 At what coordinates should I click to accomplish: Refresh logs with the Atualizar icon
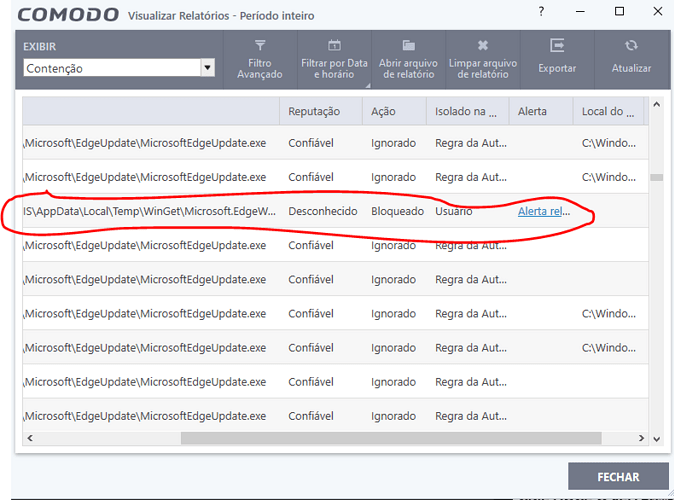[x=631, y=46]
